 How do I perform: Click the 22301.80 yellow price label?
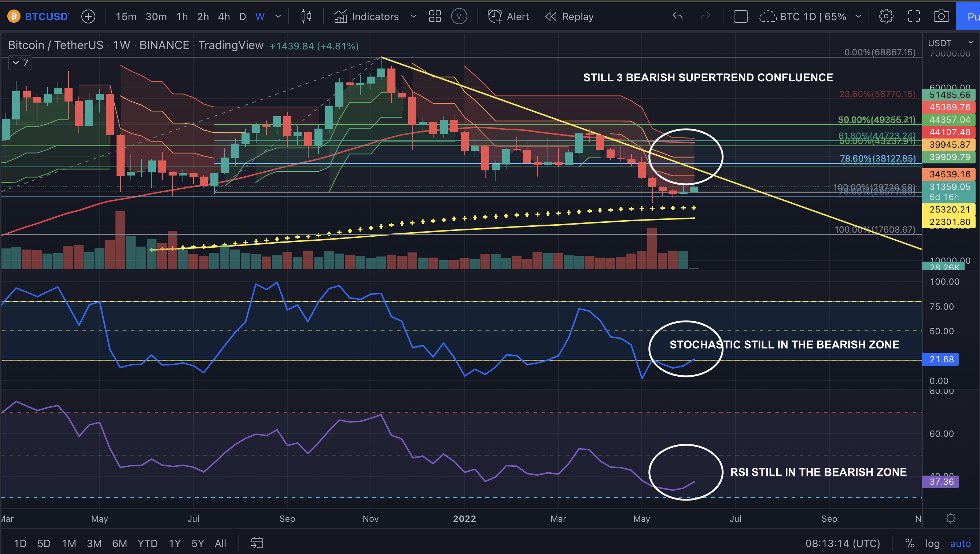tap(948, 222)
